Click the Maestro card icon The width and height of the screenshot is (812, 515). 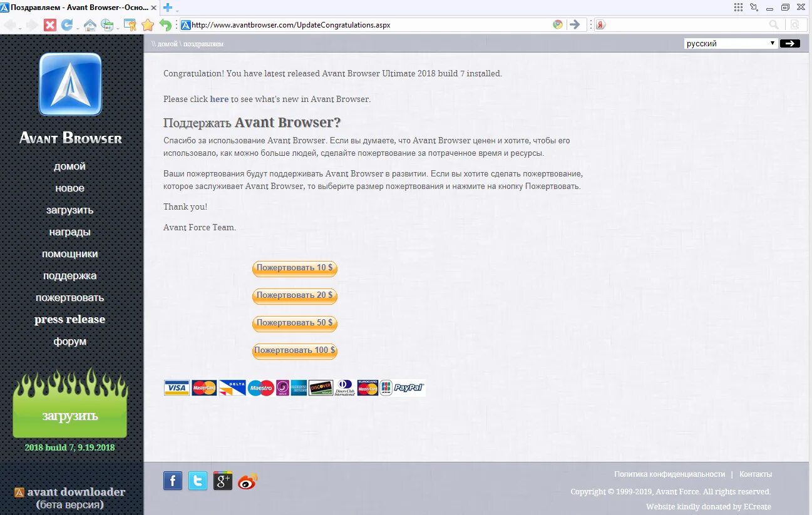[261, 388]
